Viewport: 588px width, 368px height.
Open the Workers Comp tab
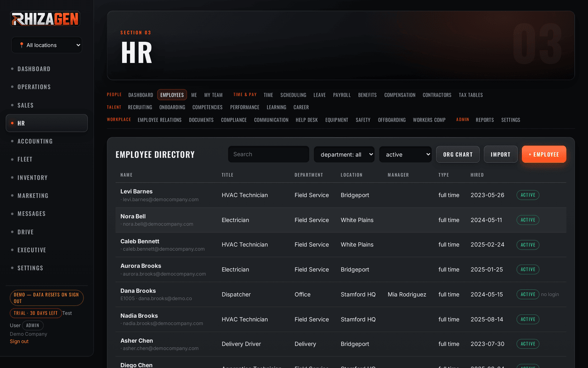point(429,120)
